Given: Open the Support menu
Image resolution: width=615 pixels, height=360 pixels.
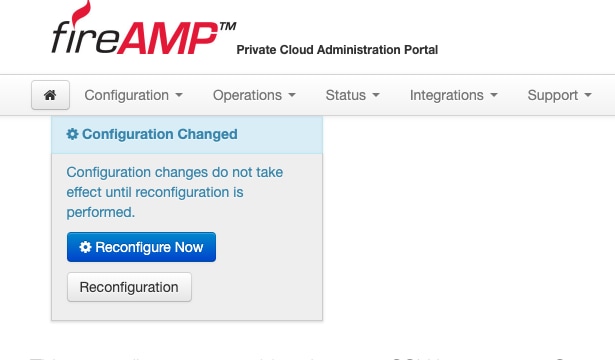Looking at the screenshot, I should pos(559,95).
